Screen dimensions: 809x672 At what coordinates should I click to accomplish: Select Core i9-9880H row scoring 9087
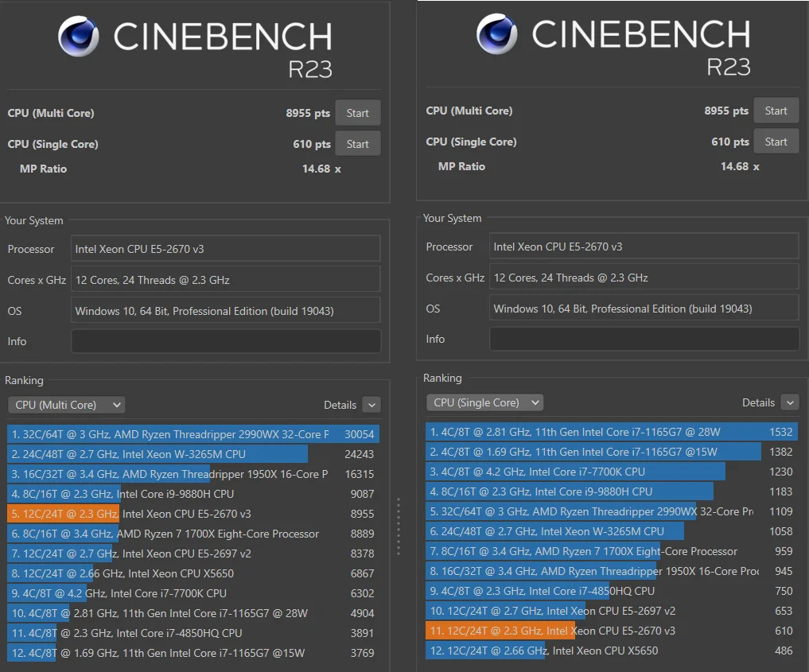tap(193, 494)
